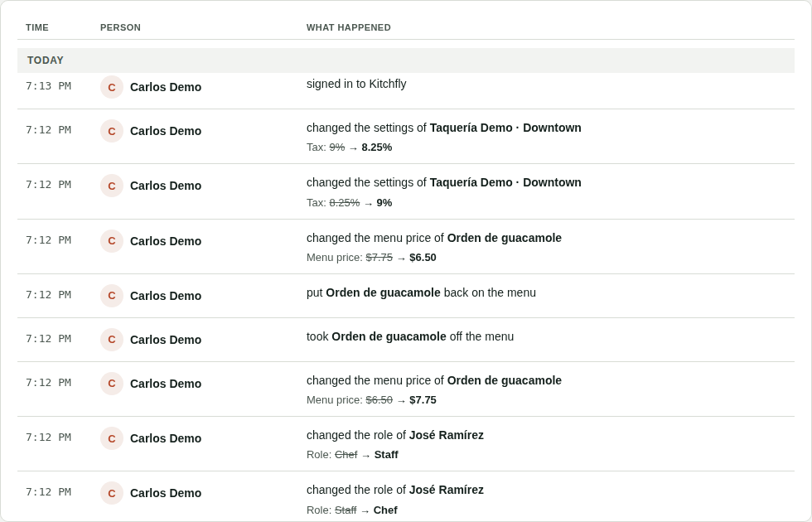Click 'Menu price: $7.75 → $6.50' detail
812x522 pixels.
[x=371, y=258]
